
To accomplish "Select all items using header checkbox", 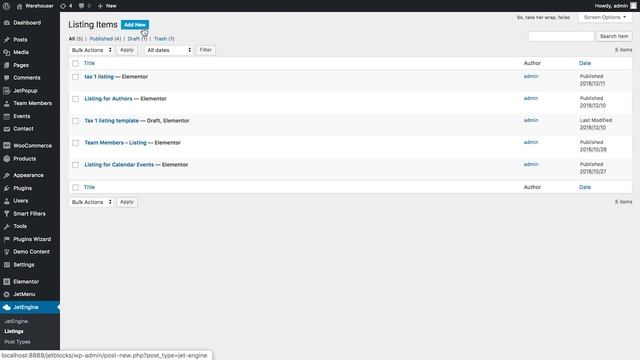I will [x=76, y=63].
